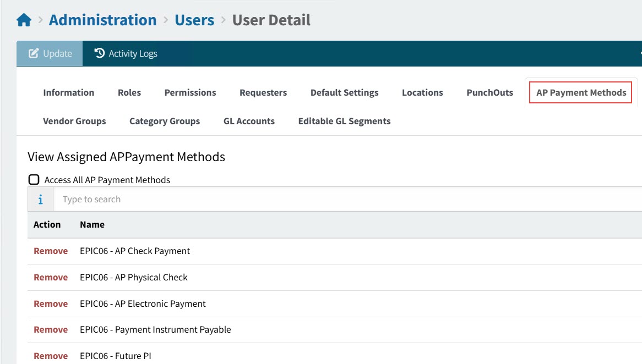Image resolution: width=642 pixels, height=364 pixels.
Task: Go to Administration breadcrumb link
Action: pyautogui.click(x=102, y=20)
